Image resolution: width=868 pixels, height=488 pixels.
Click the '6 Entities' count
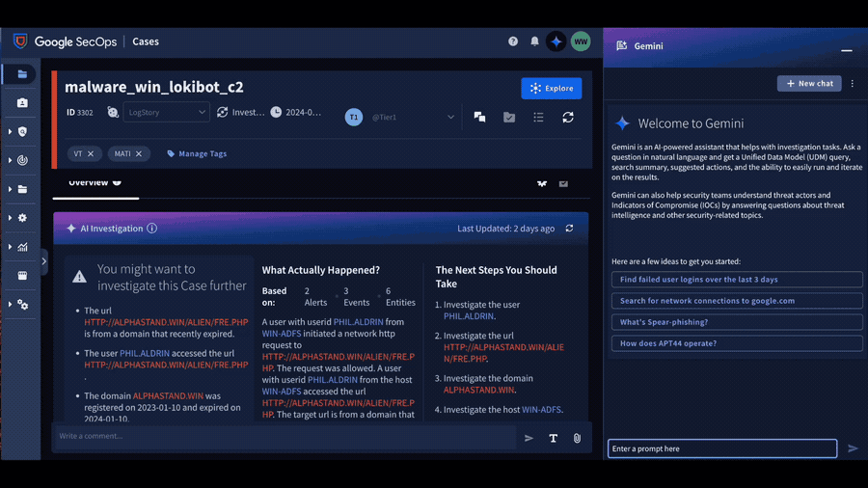click(400, 297)
